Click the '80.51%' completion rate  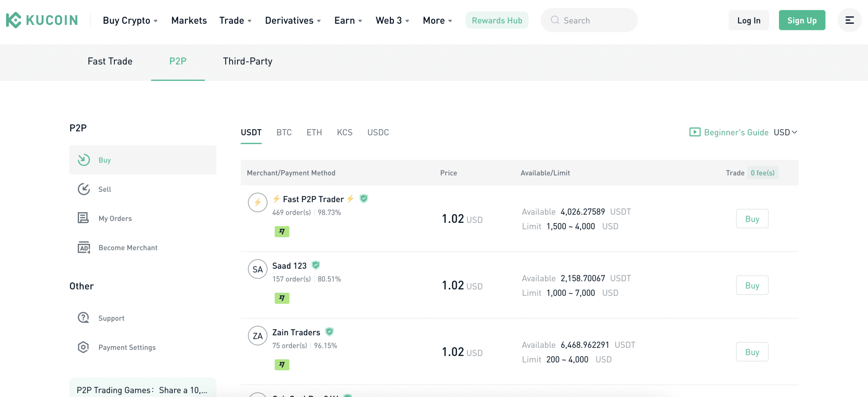coord(329,279)
